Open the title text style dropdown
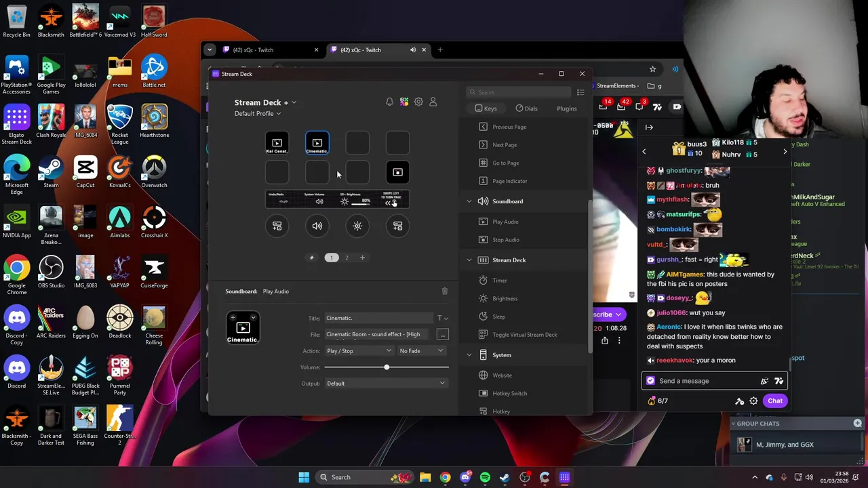868x488 pixels. click(442, 319)
